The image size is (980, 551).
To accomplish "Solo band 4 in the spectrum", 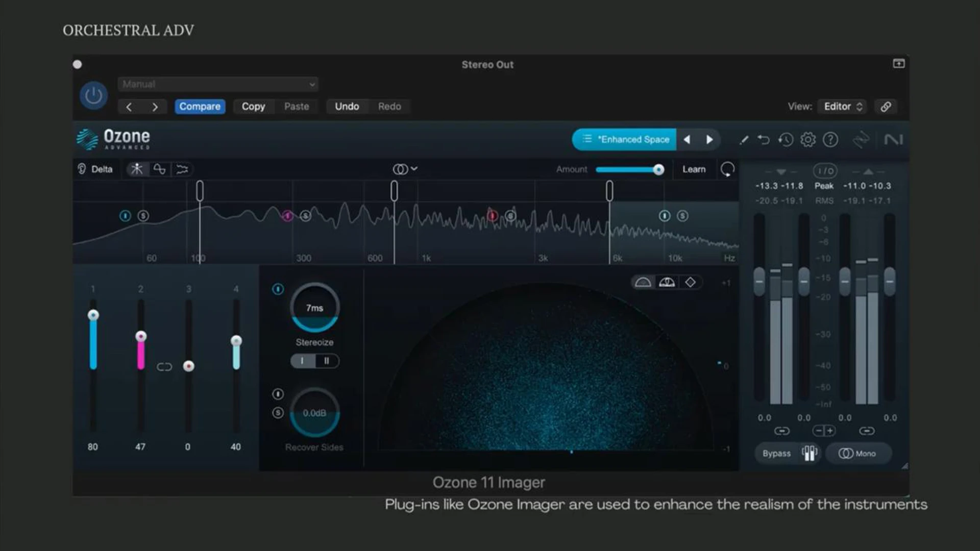I will [682, 216].
